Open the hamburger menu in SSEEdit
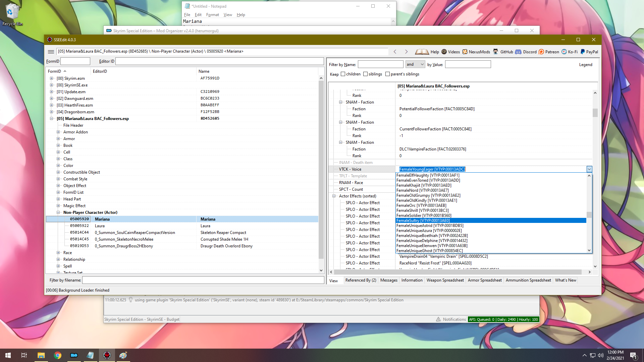The image size is (644, 362). click(x=51, y=52)
